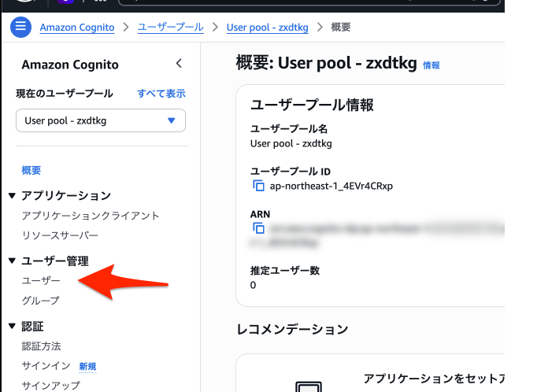Open リソースサーバー menu item
The width and height of the screenshot is (537, 392).
point(60,235)
